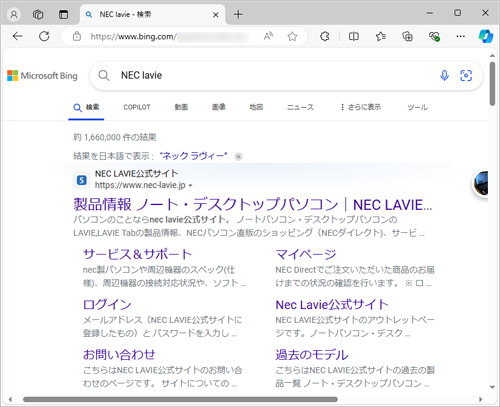Open the browser profile icon

[14, 14]
